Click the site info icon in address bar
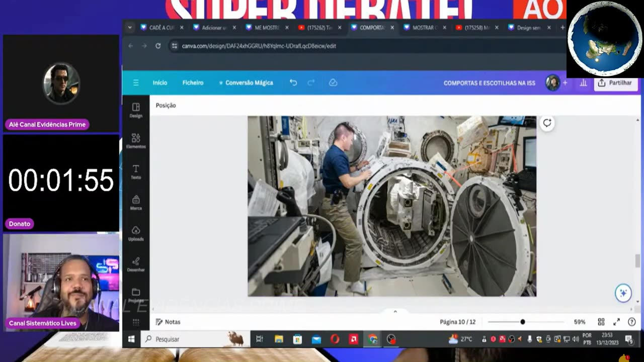The image size is (644, 362). (x=174, y=46)
